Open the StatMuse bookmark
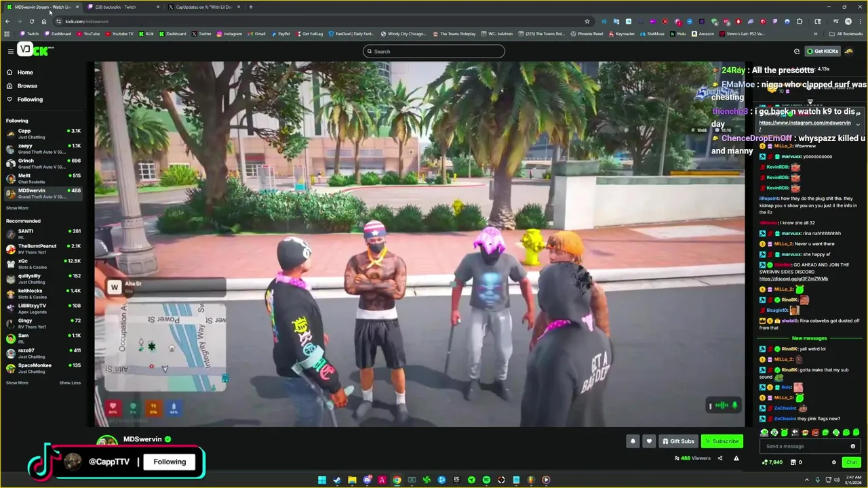This screenshot has width=868, height=488. click(x=652, y=33)
